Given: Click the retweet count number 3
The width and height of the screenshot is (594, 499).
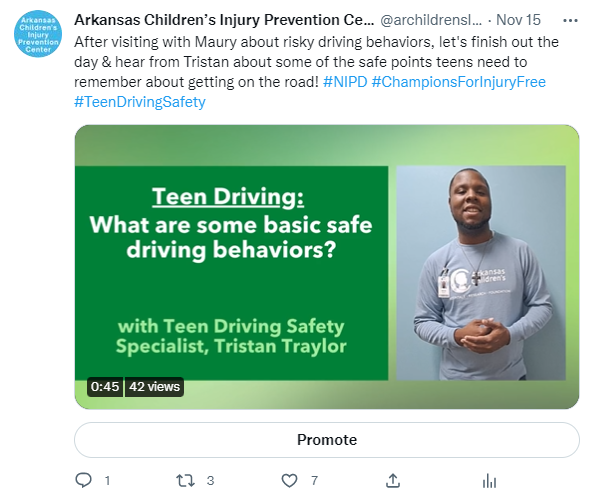Looking at the screenshot, I should click(211, 481).
